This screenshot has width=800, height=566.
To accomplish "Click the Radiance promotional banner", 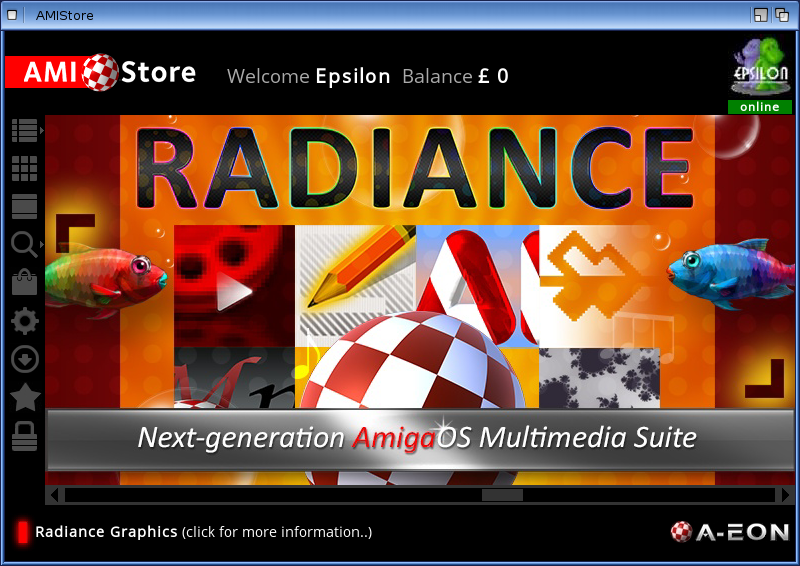I will pyautogui.click(x=420, y=300).
